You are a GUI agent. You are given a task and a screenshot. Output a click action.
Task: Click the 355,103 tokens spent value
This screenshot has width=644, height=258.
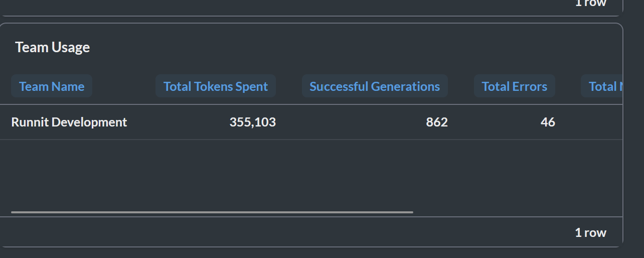tap(253, 122)
